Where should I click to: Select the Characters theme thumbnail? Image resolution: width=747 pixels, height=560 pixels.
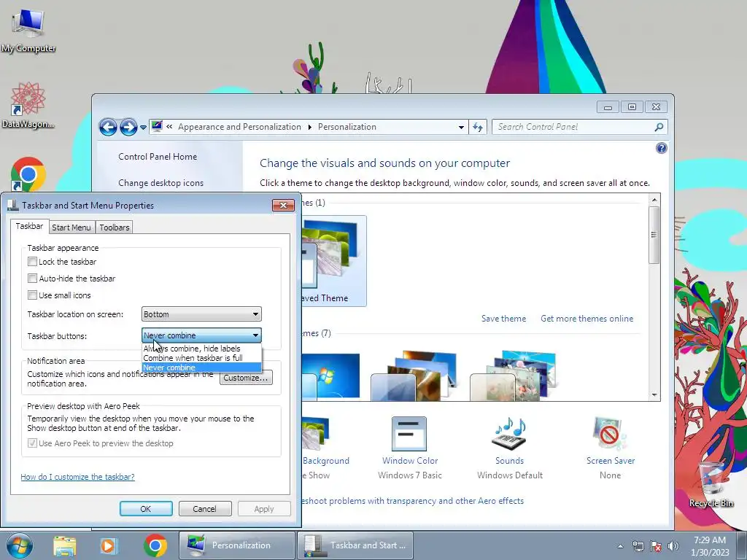click(x=513, y=376)
